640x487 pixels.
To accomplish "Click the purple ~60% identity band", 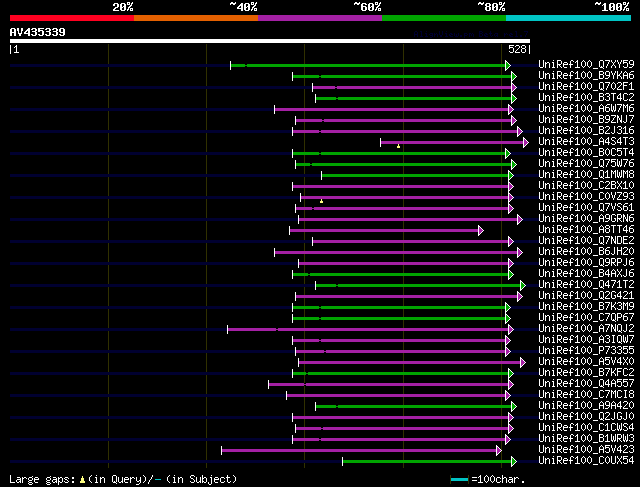I will [320, 18].
